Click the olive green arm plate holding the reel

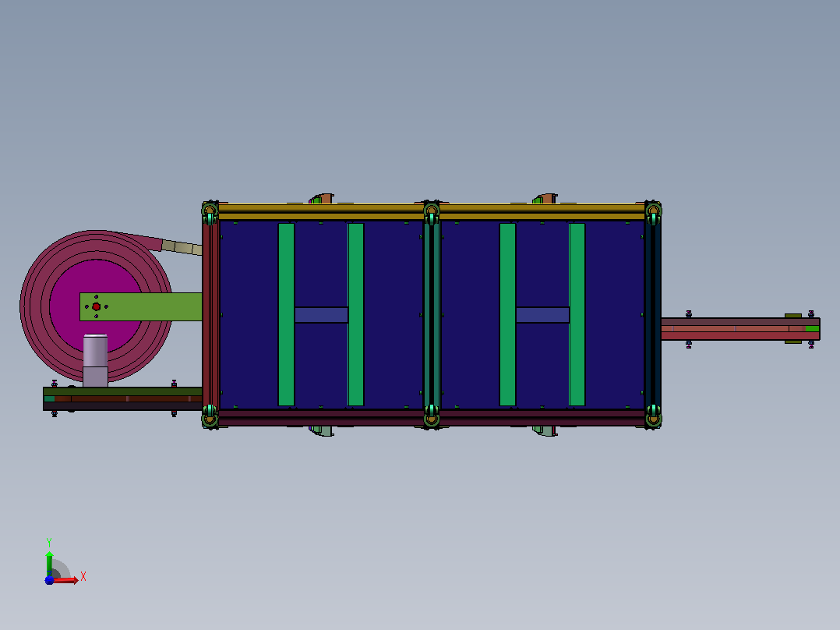[141, 306]
